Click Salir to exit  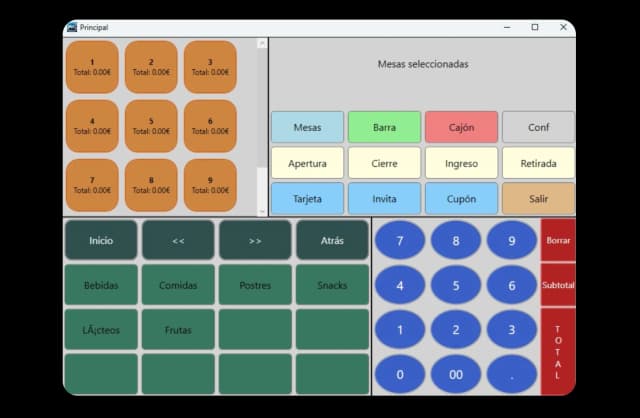click(538, 199)
